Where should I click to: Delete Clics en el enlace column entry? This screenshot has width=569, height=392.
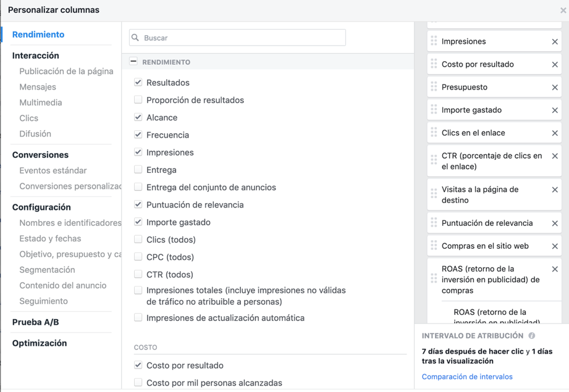[554, 133]
